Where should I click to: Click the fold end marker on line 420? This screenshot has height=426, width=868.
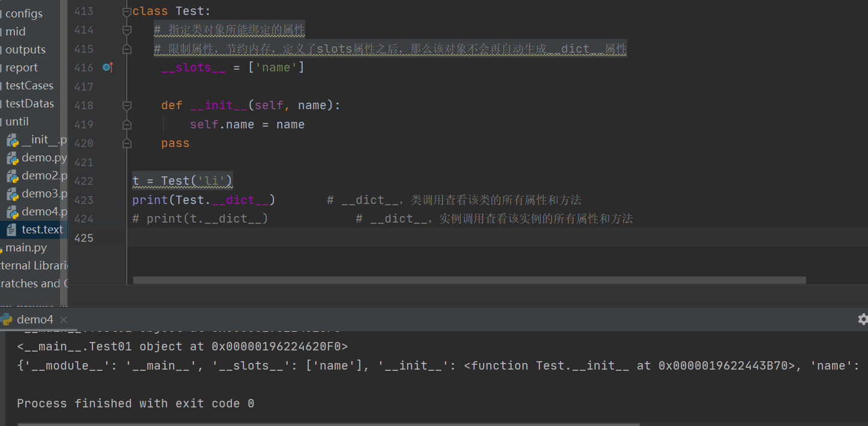(127, 143)
